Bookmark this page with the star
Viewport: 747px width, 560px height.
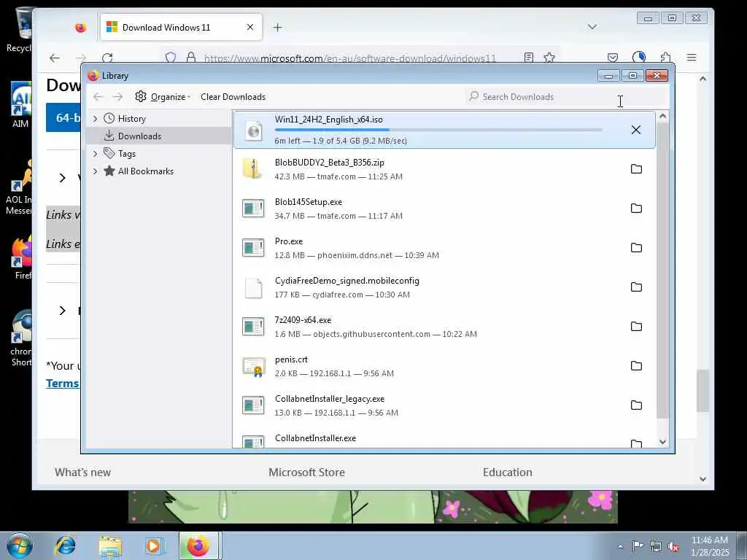[x=549, y=58]
